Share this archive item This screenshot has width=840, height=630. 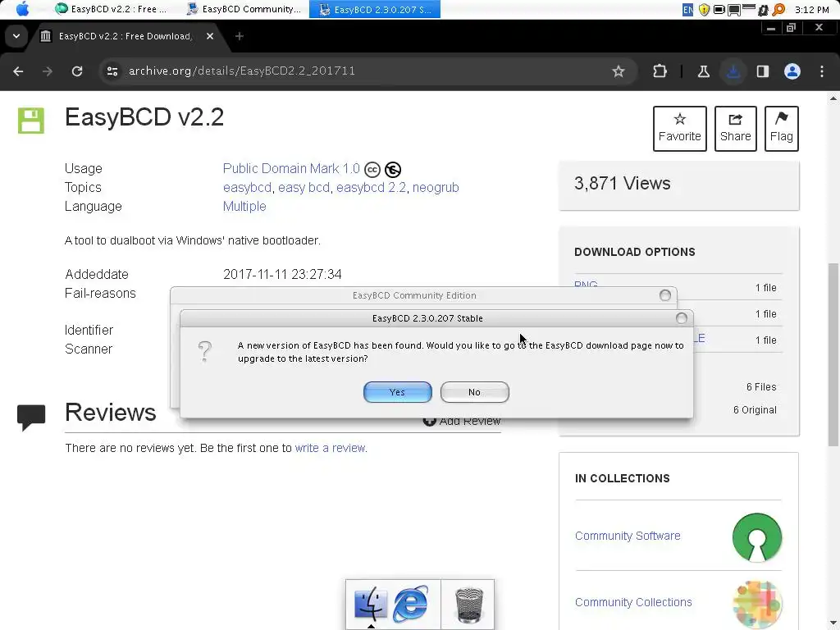[x=736, y=129]
